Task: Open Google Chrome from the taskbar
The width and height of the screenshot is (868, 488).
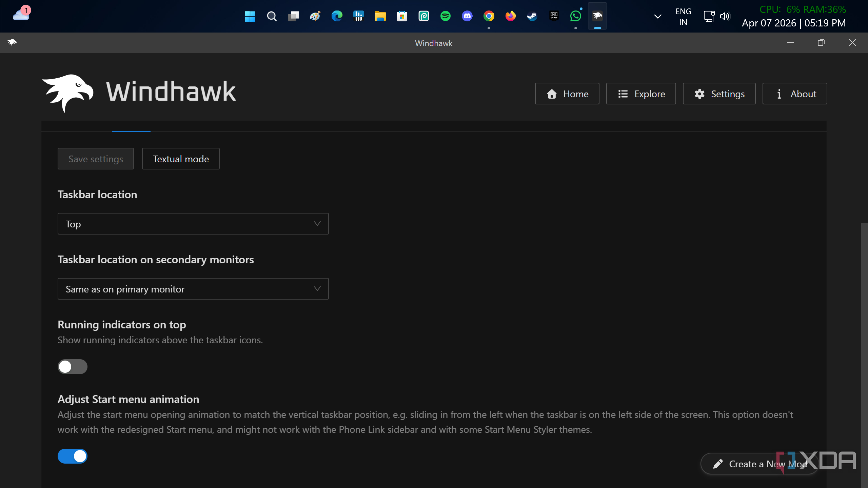Action: point(489,16)
